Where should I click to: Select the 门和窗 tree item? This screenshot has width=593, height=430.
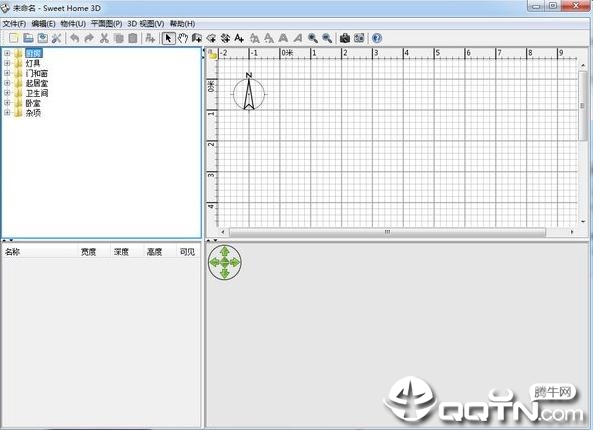tap(37, 73)
